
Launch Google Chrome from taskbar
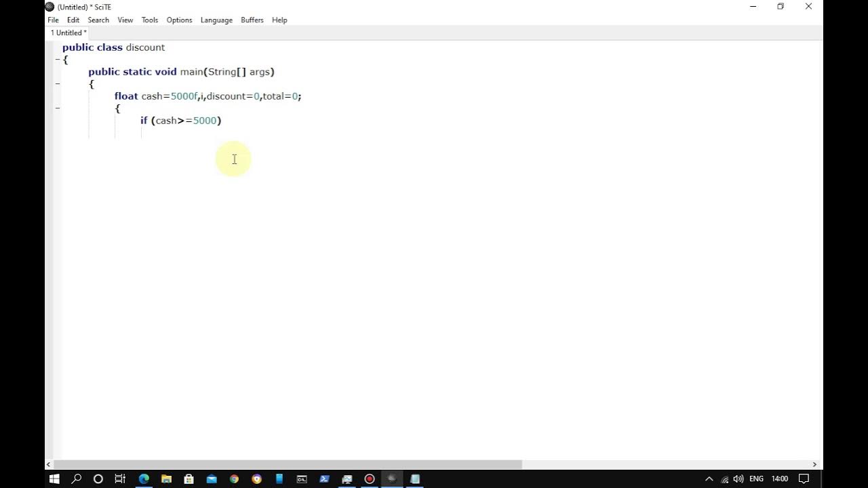coord(234,479)
